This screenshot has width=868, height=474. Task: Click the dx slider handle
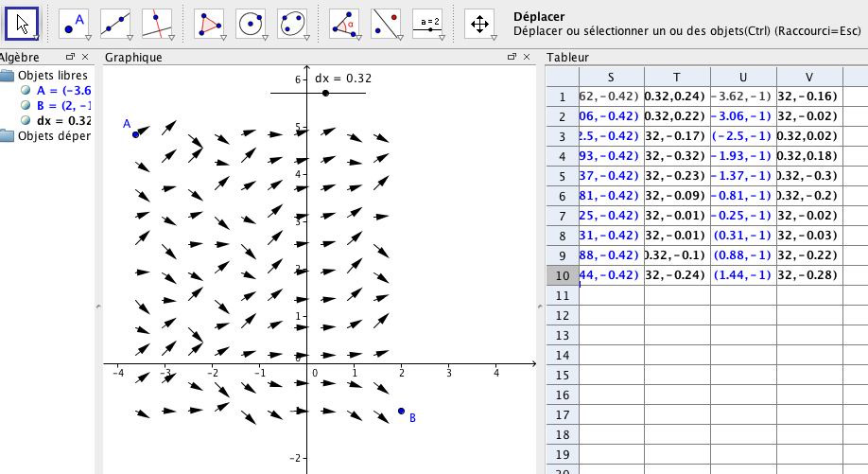[x=325, y=93]
